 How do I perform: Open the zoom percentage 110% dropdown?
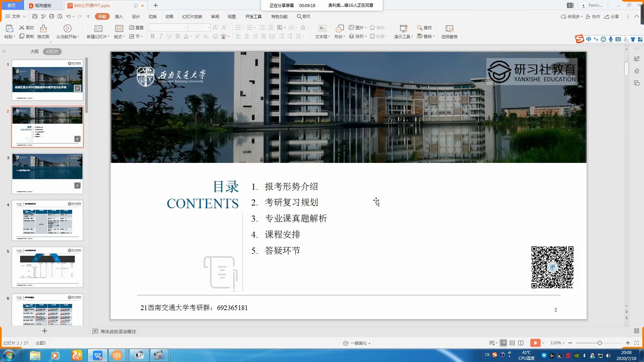click(x=557, y=343)
